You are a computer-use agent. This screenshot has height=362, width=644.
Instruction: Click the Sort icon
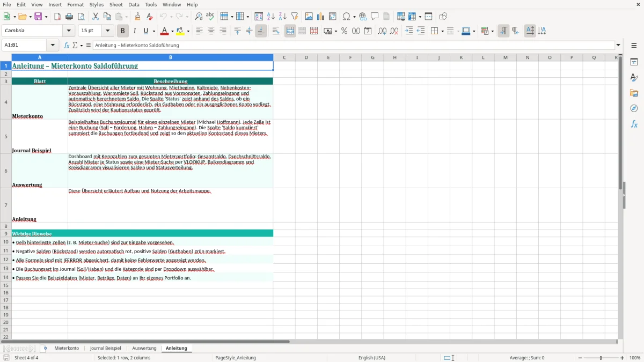[259, 17]
